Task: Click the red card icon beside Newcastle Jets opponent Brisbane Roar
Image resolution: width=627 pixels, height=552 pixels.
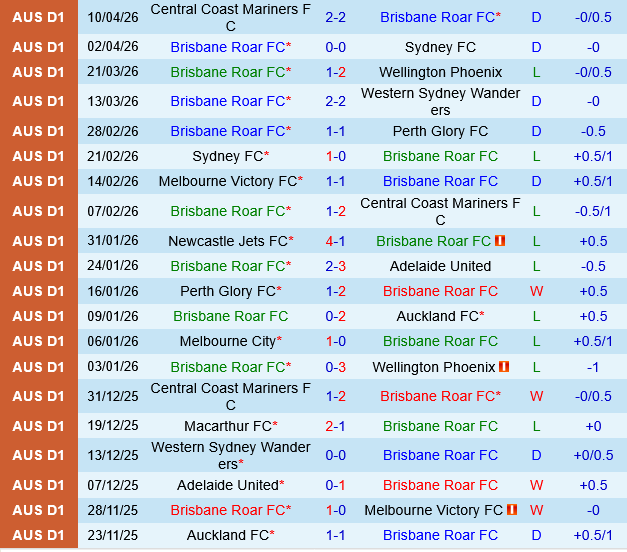Action: [500, 241]
